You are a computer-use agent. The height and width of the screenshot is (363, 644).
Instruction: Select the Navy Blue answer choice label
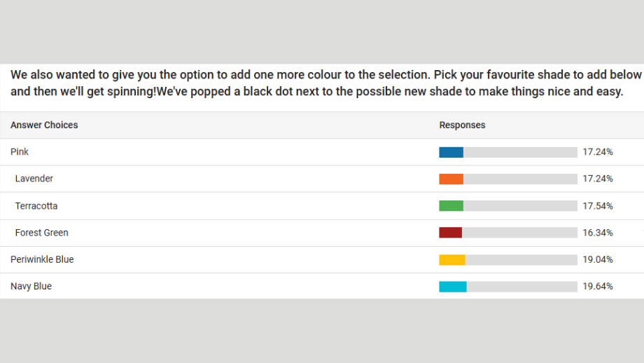[x=31, y=286]
